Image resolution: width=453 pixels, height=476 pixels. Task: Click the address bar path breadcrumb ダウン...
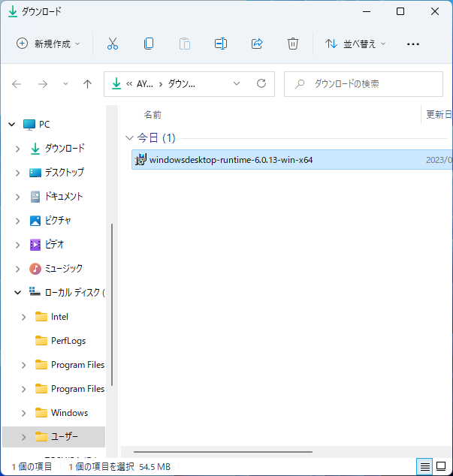tap(181, 84)
